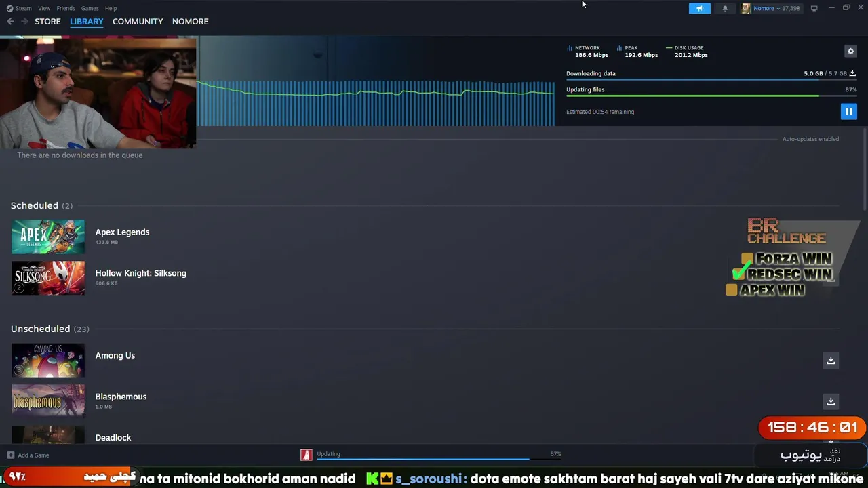
Task: Open the Hollow Knight: Silksong thumbnail
Action: pyautogui.click(x=48, y=278)
